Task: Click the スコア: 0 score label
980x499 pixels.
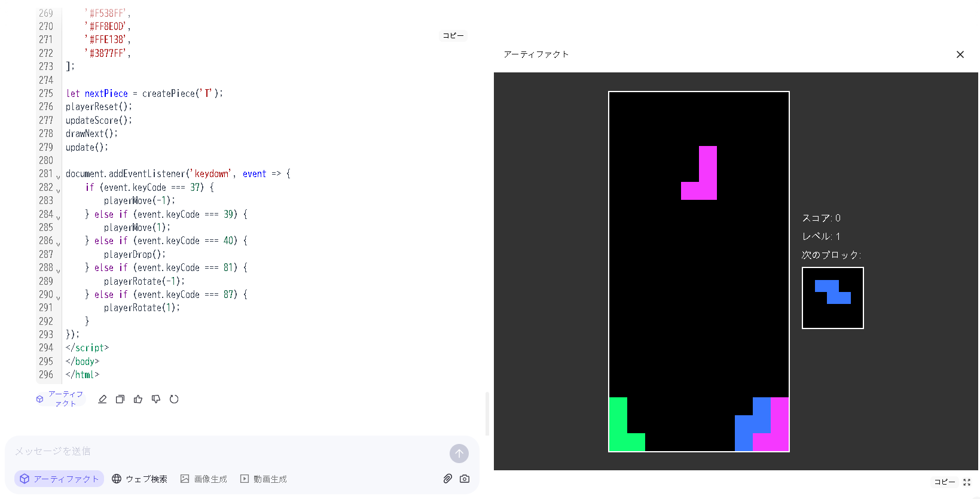Action: [x=822, y=218]
